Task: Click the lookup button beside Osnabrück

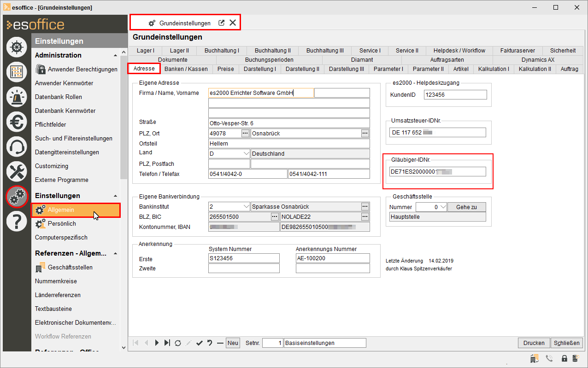Action: [365, 133]
